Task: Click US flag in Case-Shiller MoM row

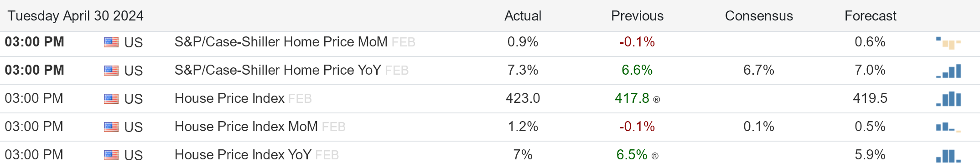Action: pos(111,42)
